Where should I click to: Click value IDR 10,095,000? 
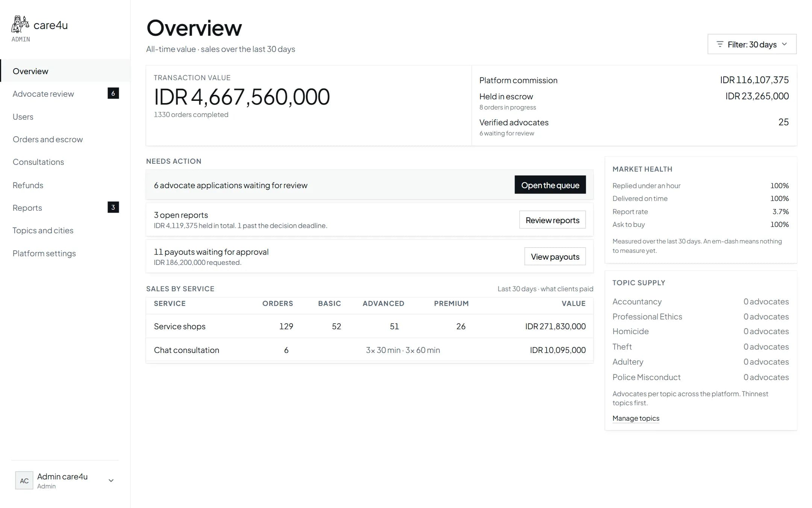(558, 350)
